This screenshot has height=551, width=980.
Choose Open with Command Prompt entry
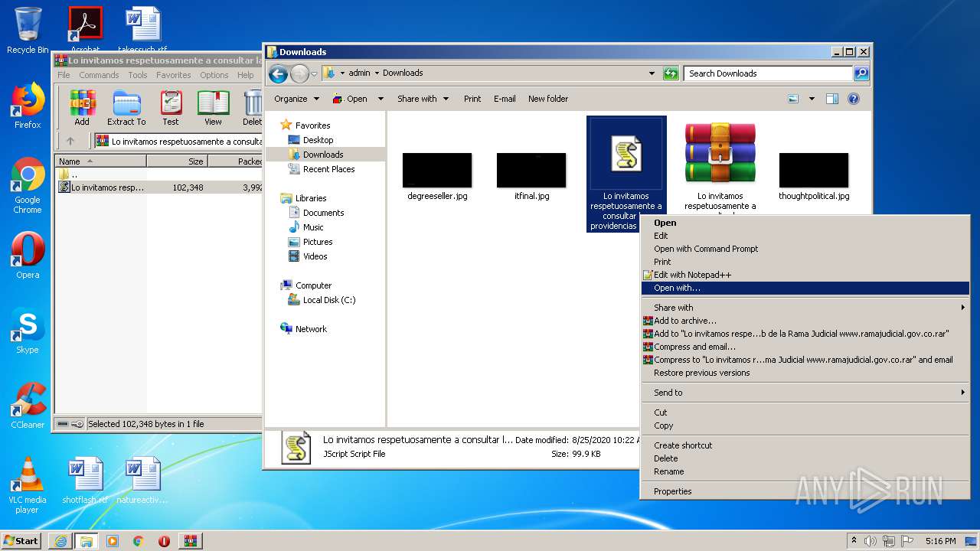805,249
